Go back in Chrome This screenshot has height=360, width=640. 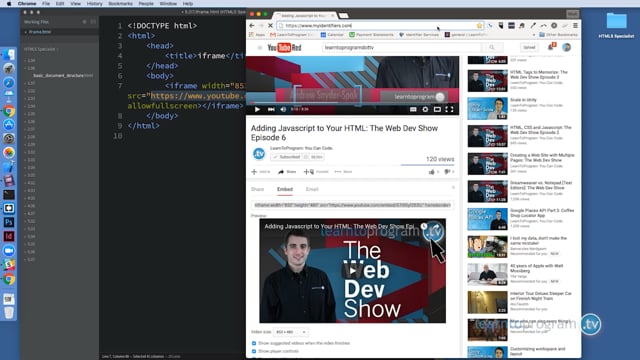pyautogui.click(x=252, y=25)
